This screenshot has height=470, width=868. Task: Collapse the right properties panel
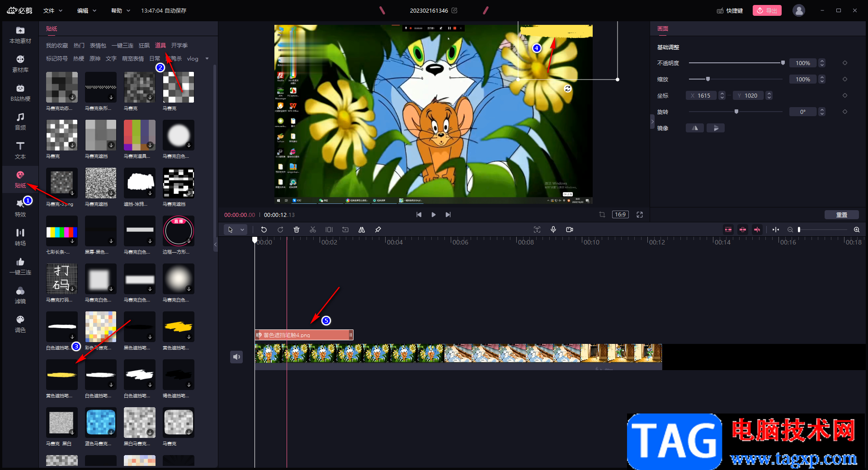(652, 122)
